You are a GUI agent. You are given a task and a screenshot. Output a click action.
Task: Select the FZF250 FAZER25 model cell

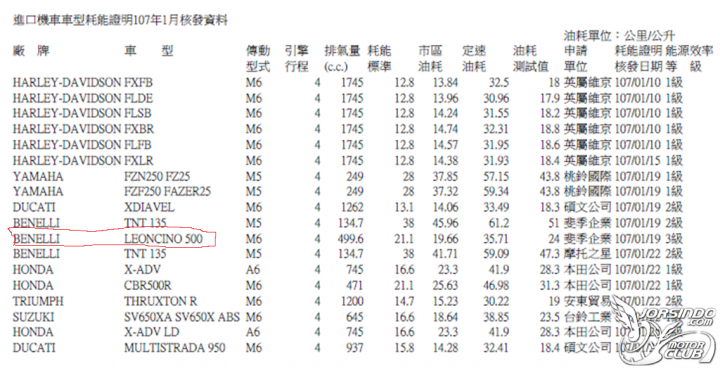point(167,192)
